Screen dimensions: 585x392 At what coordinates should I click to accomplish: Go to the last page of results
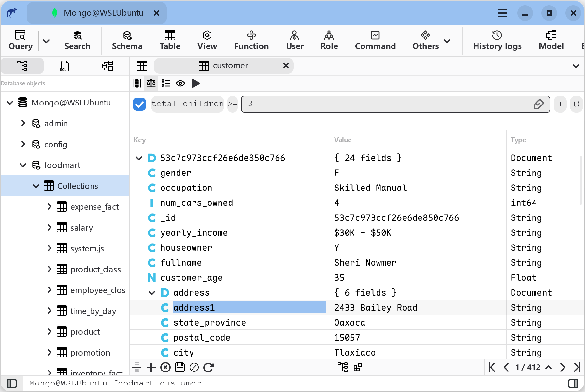click(577, 367)
